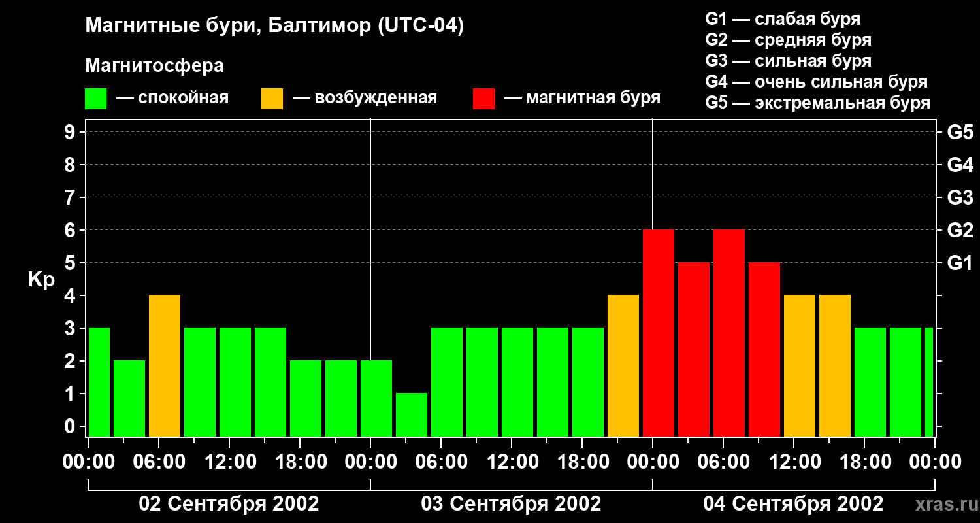Click the red Kp 6 bar at 06:00 04 Сентября
This screenshot has width=980, height=523.
pyautogui.click(x=729, y=333)
